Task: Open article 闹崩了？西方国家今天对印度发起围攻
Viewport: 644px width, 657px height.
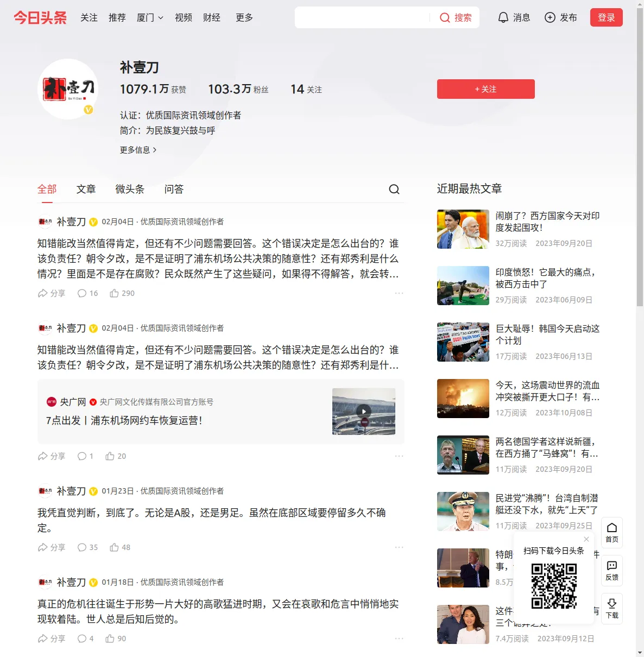Action: click(547, 222)
